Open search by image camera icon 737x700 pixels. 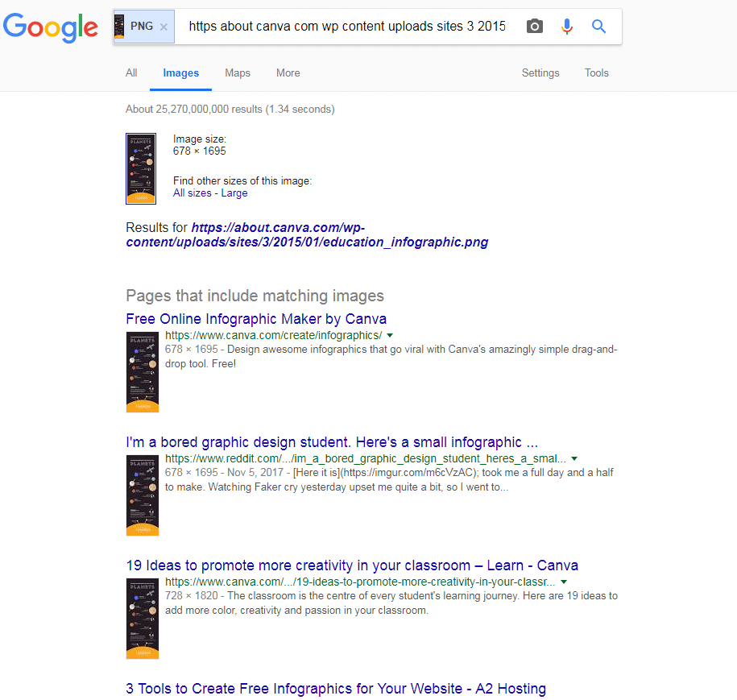534,27
